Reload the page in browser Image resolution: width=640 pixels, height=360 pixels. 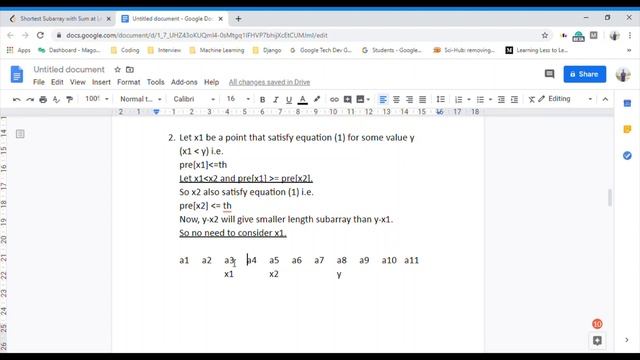click(40, 36)
